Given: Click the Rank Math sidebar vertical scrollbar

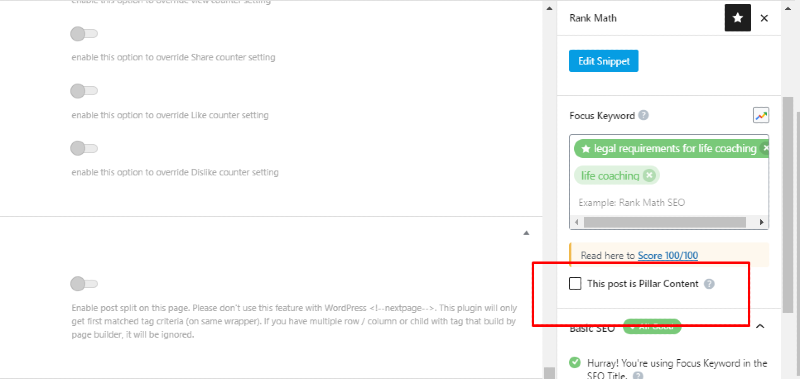Looking at the screenshot, I should tap(788, 204).
